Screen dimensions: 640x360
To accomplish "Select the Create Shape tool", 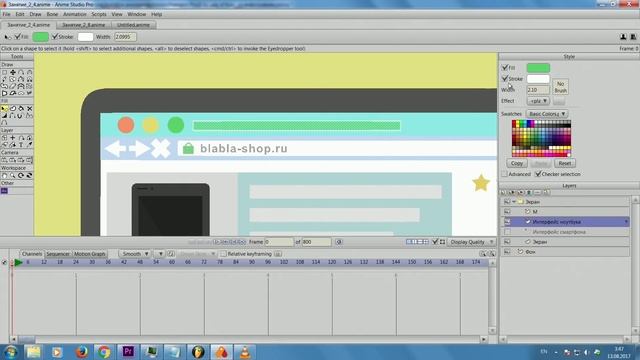I will pyautogui.click(x=13, y=109).
